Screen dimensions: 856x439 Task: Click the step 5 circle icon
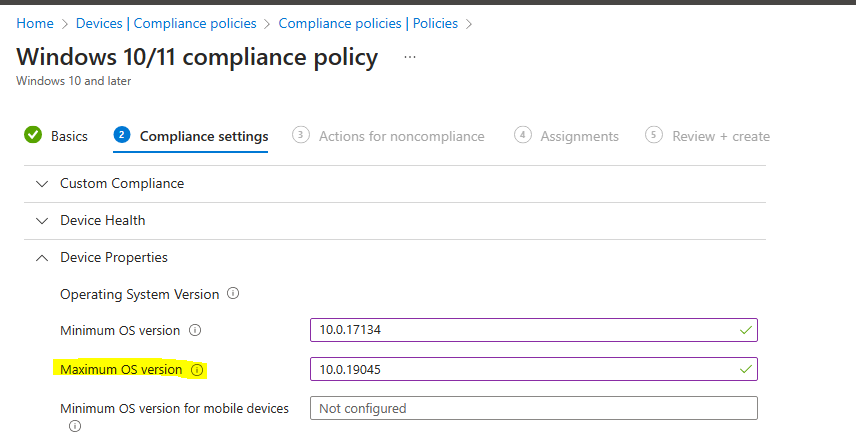click(653, 134)
